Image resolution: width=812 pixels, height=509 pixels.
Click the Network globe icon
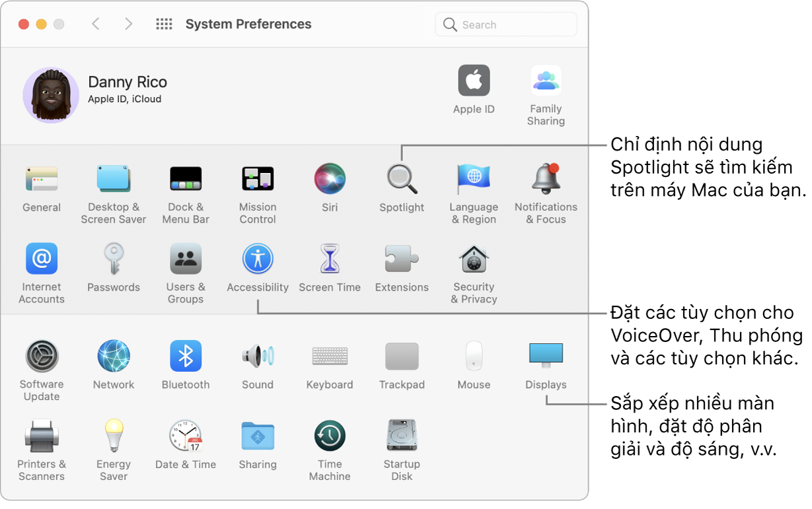click(x=114, y=357)
